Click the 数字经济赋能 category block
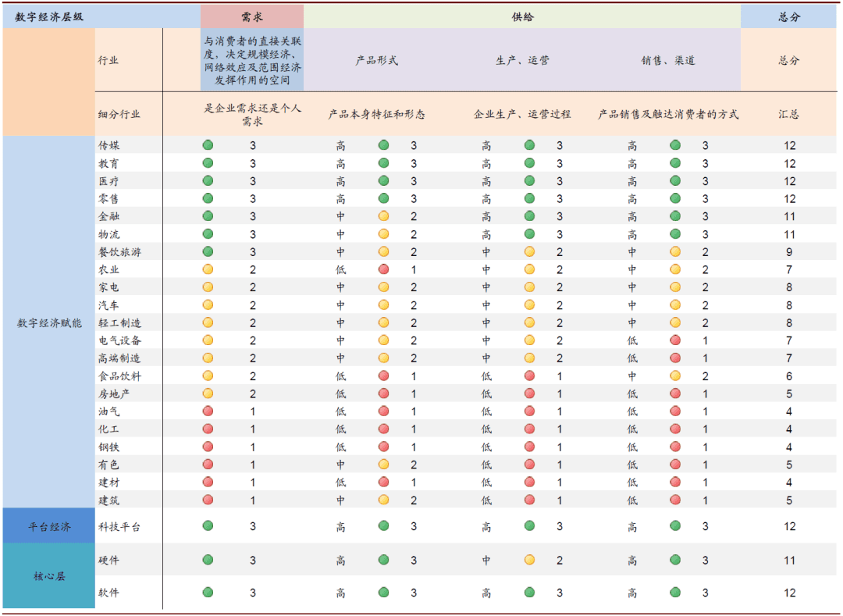This screenshot has height=616, width=843. [x=49, y=322]
